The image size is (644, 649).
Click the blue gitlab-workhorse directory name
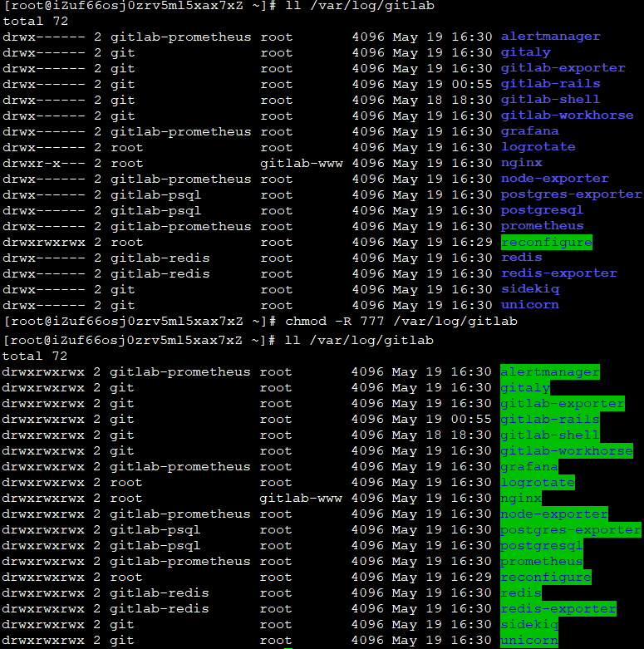click(567, 116)
